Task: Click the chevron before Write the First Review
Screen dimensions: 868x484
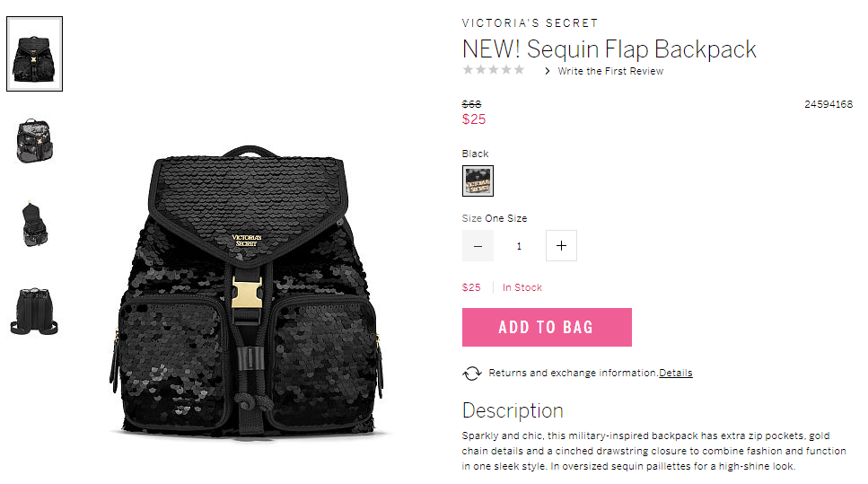Action: tap(547, 71)
